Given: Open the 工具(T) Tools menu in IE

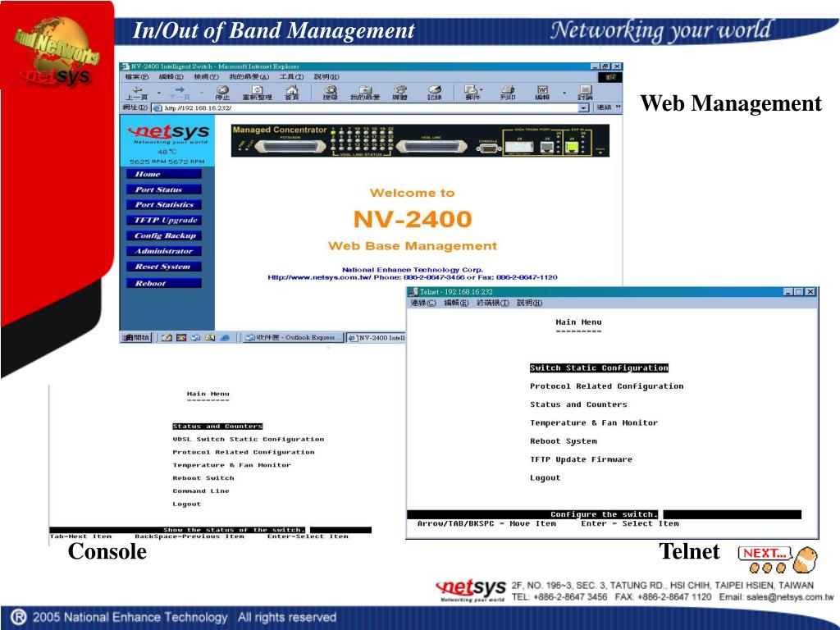Looking at the screenshot, I should click(x=291, y=77).
